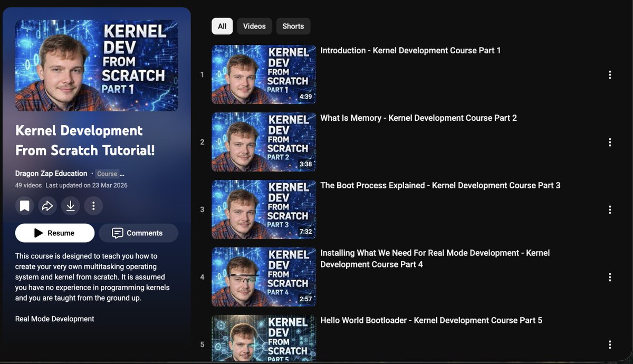Open Introduction - Kernel Development Course Part 1
The height and width of the screenshot is (364, 633).
tap(410, 51)
